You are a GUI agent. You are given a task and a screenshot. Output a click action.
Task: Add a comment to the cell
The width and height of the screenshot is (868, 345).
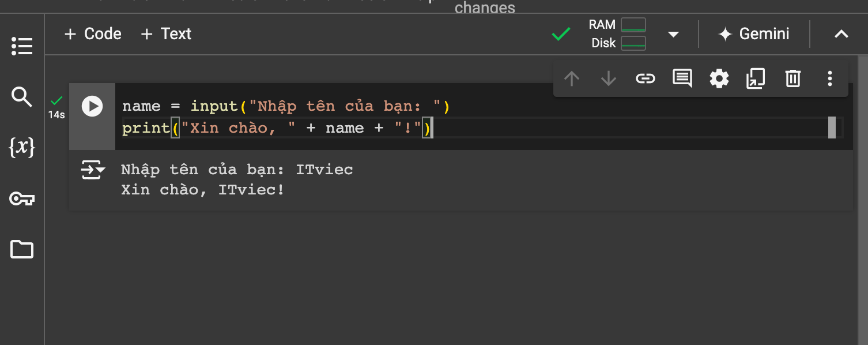coord(682,78)
